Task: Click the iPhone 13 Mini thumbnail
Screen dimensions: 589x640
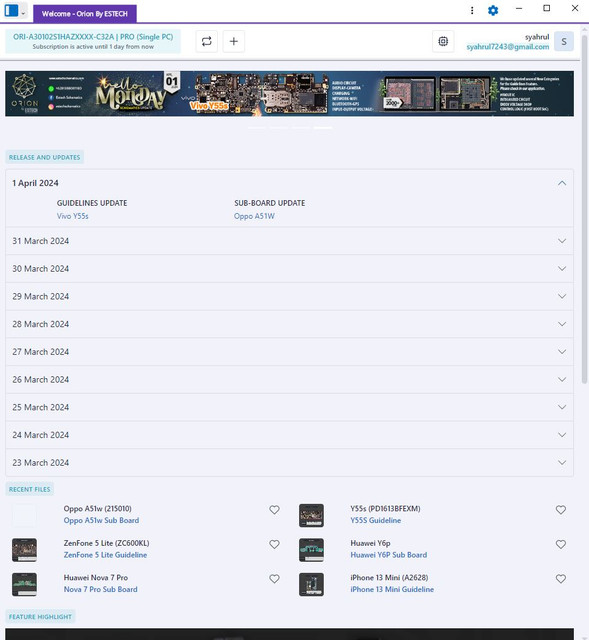Action: tap(311, 584)
